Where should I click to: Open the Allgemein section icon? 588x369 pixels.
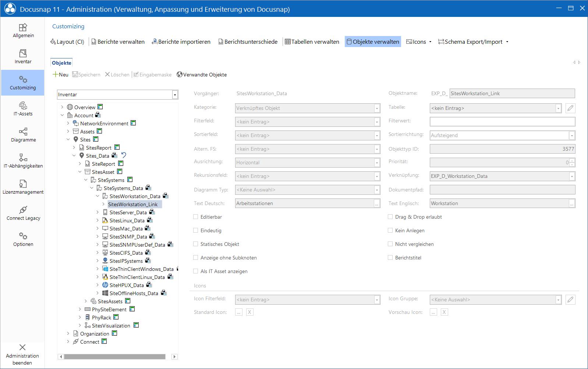[x=23, y=28]
